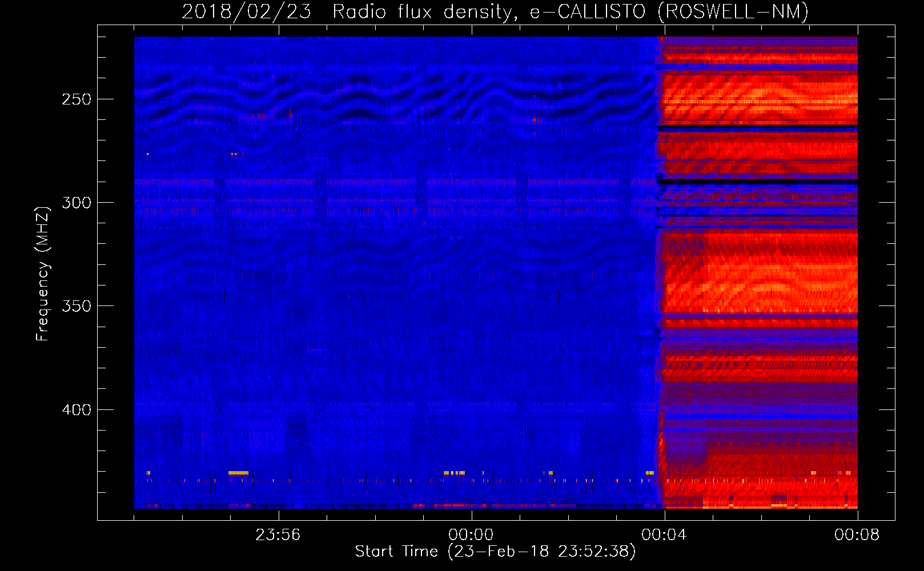Click the 'Start Time (23-Feb-18 23:52:38)' label
Screen dimensions: 924x571
(x=495, y=552)
